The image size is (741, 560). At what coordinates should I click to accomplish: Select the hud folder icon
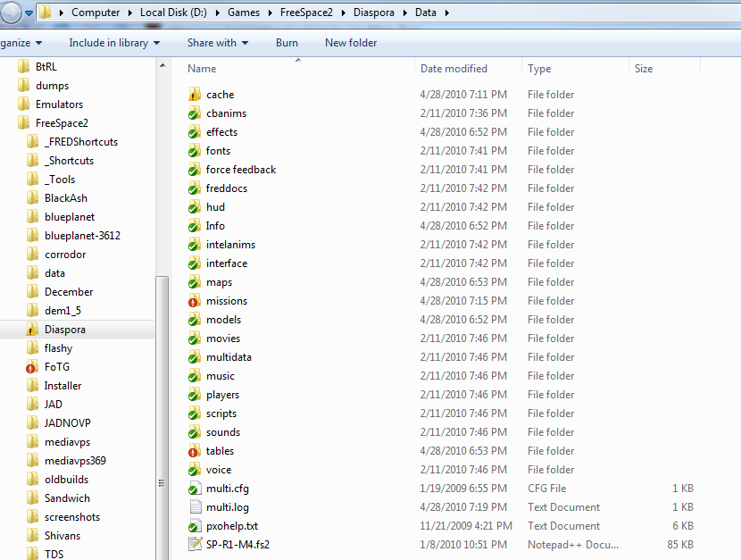(x=195, y=207)
